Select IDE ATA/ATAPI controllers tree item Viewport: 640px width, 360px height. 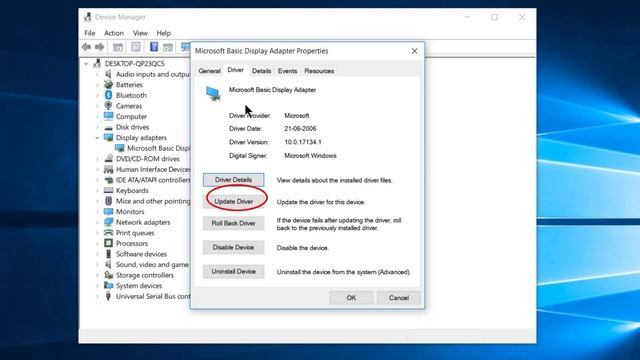tap(153, 180)
